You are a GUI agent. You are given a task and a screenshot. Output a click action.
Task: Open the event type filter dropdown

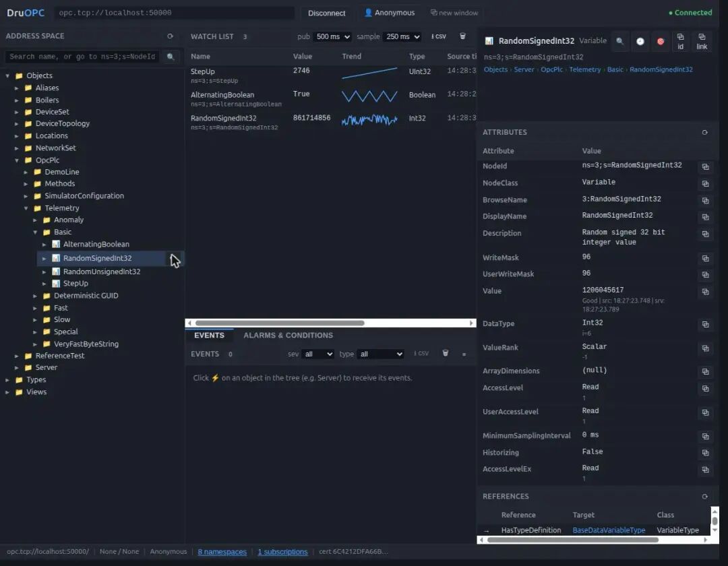(x=381, y=354)
